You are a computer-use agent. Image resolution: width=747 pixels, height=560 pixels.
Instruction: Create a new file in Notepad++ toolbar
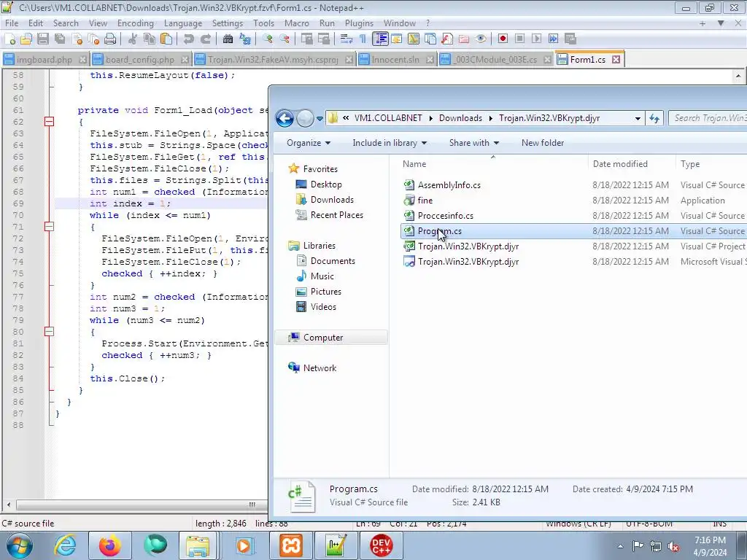pyautogui.click(x=9, y=39)
